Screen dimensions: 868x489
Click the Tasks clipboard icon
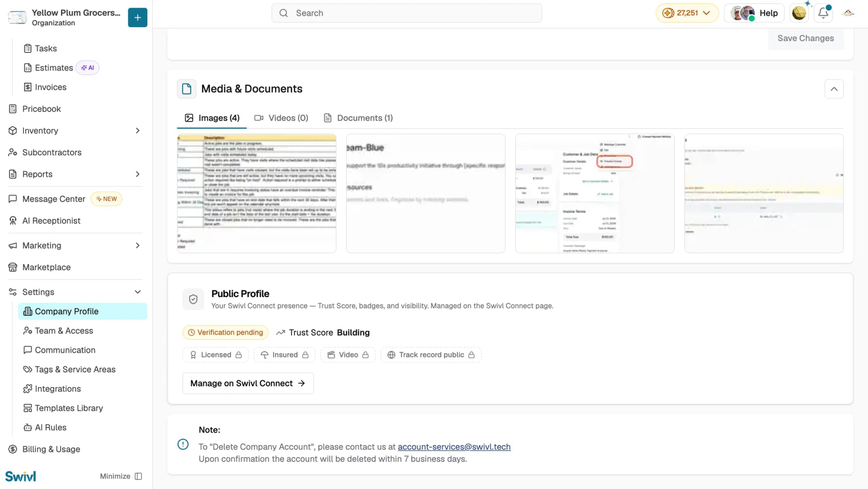click(28, 48)
